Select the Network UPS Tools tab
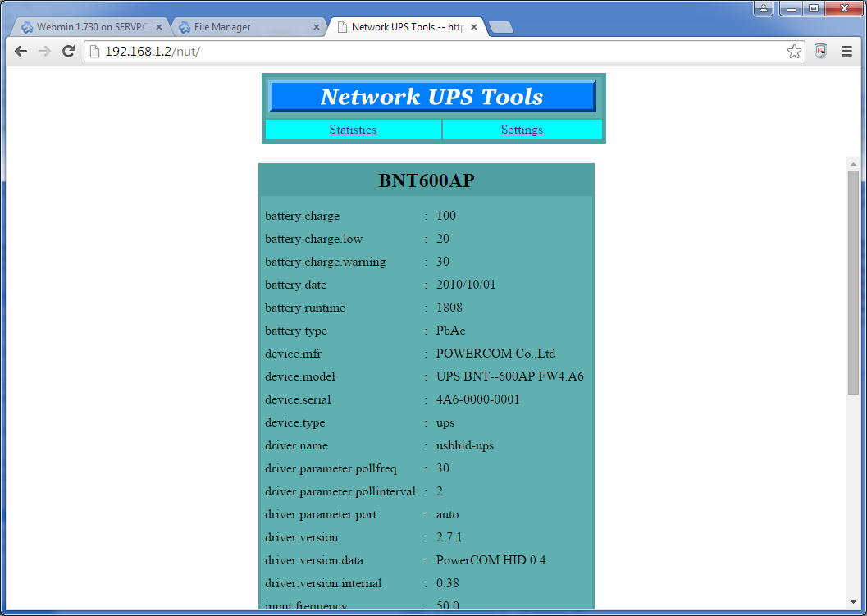The image size is (867, 616). coord(407,26)
